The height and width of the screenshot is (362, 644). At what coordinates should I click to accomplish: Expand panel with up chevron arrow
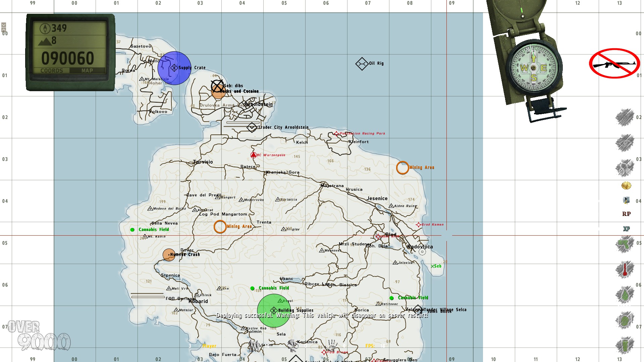pos(4,30)
